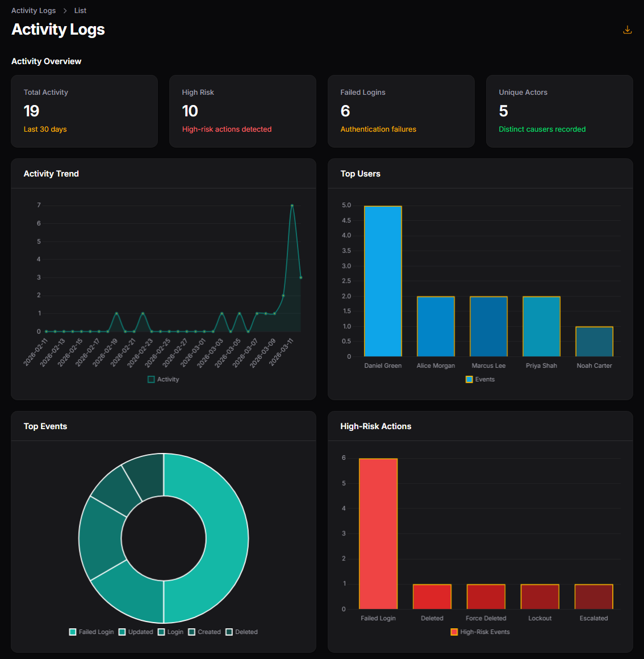Click the peak point on the Activity Trend line

pyautogui.click(x=293, y=205)
